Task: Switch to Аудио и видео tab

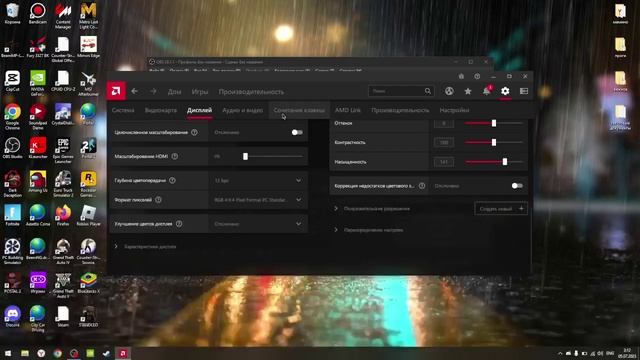Action: pos(242,110)
